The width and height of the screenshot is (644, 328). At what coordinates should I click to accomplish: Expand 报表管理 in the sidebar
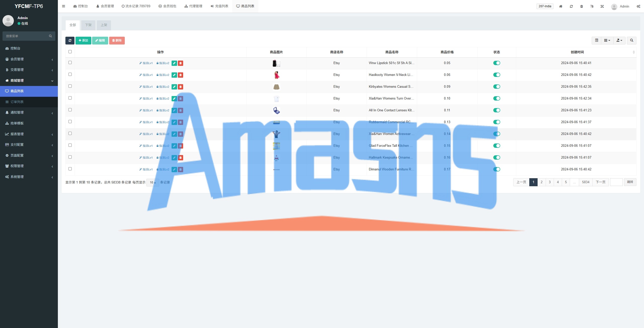[29, 134]
